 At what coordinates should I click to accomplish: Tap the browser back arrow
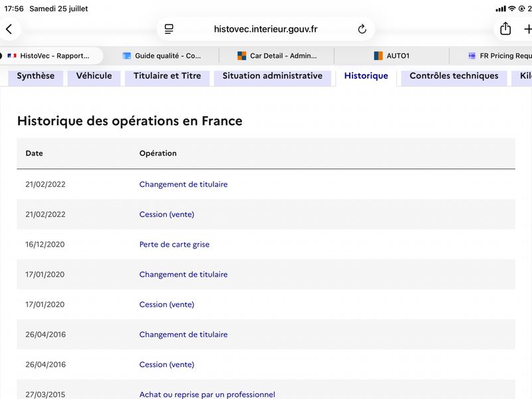tap(9, 29)
